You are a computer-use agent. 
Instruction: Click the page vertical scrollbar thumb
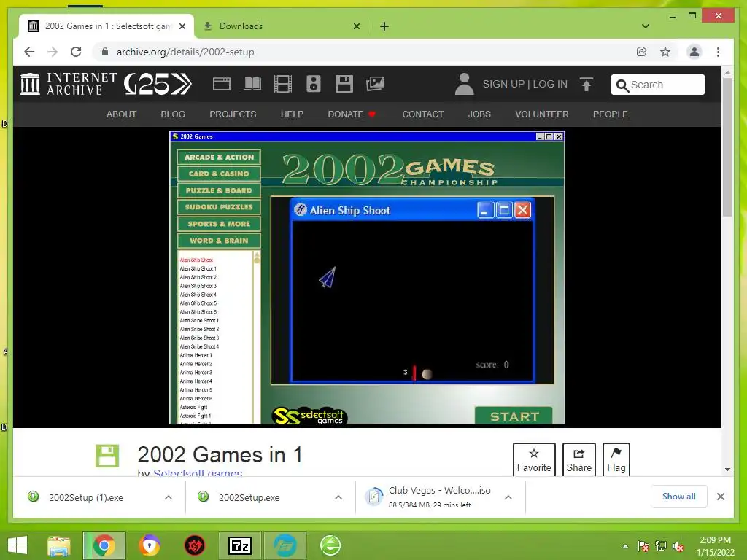(x=727, y=147)
